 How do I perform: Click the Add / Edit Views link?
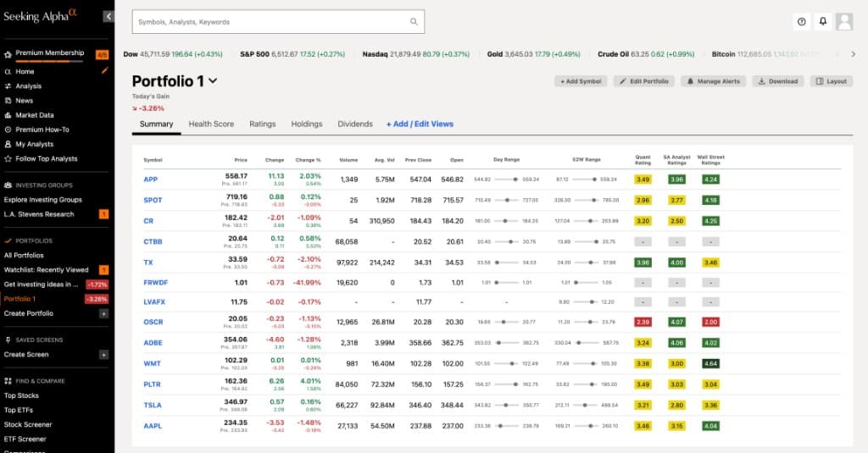pyautogui.click(x=420, y=124)
